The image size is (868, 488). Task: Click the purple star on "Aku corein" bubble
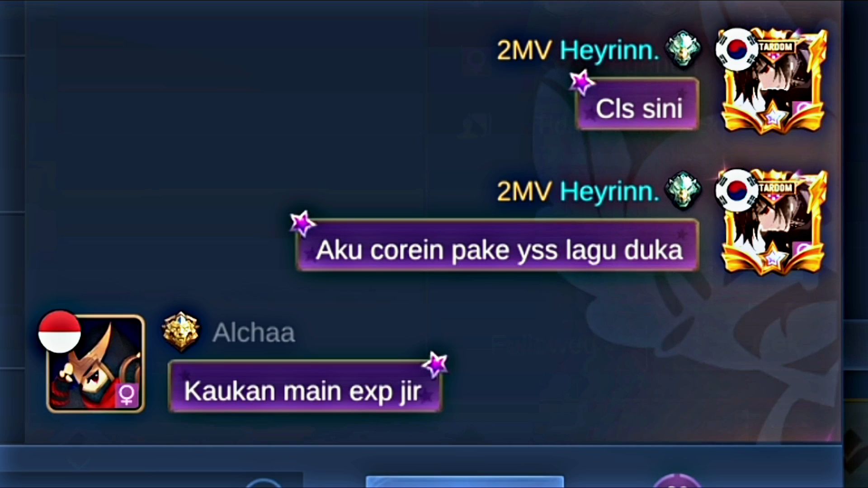[x=302, y=223]
